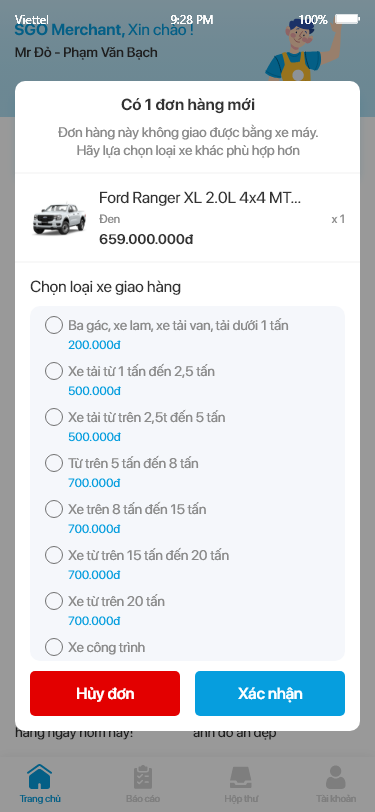Choose Xe trên 8 tấn đến 15 tấn

click(x=54, y=509)
